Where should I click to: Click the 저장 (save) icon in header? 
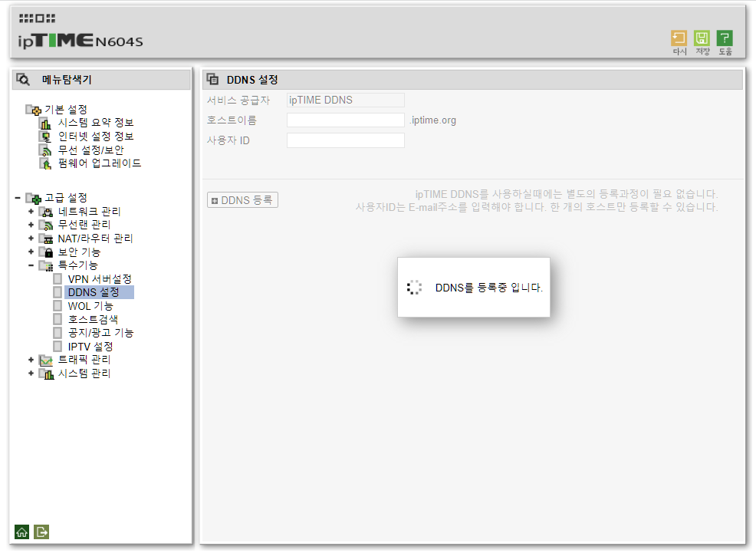click(x=702, y=38)
